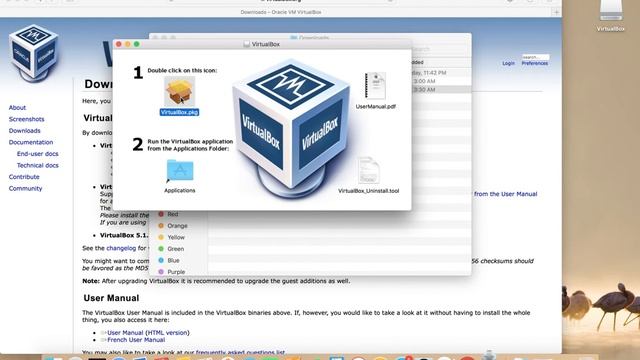Open the French User Manual link
Image resolution: width=640 pixels, height=360 pixels.
136,340
